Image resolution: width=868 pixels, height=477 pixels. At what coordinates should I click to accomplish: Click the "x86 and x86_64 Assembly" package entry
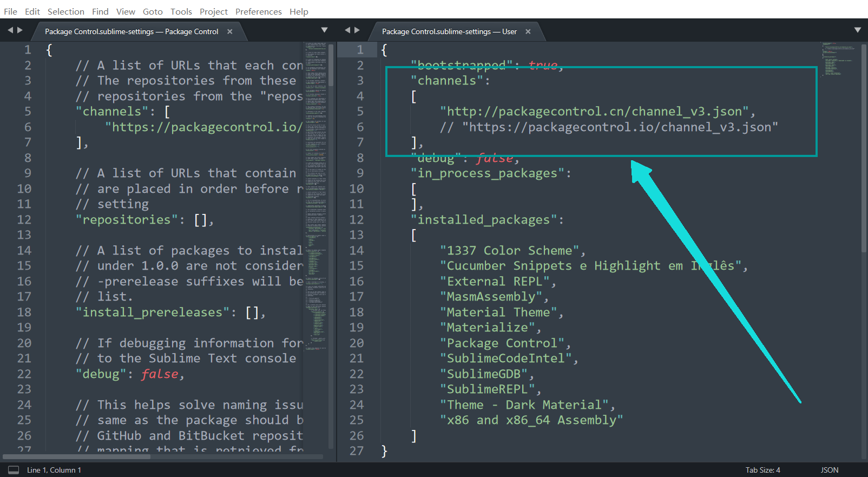(x=531, y=420)
